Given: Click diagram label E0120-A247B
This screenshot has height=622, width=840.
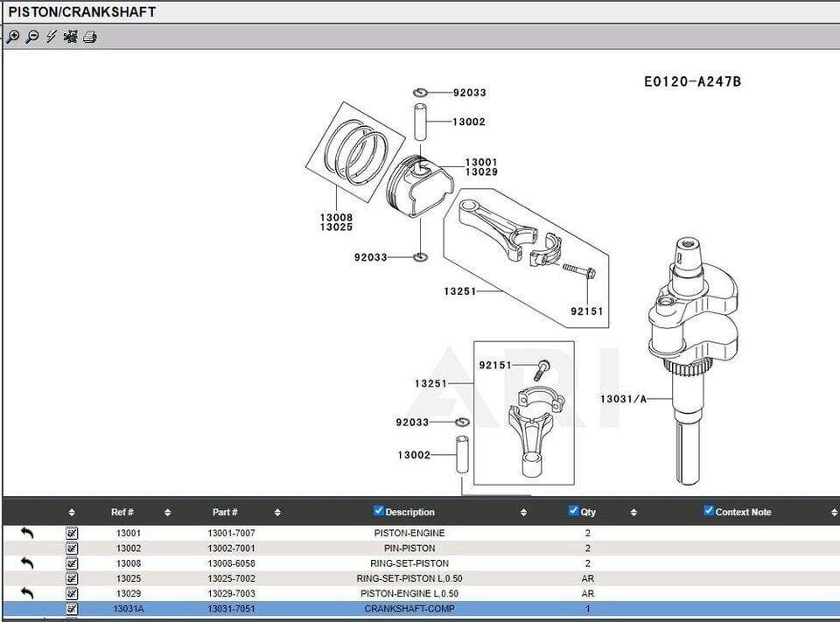Looking at the screenshot, I should coord(692,81).
